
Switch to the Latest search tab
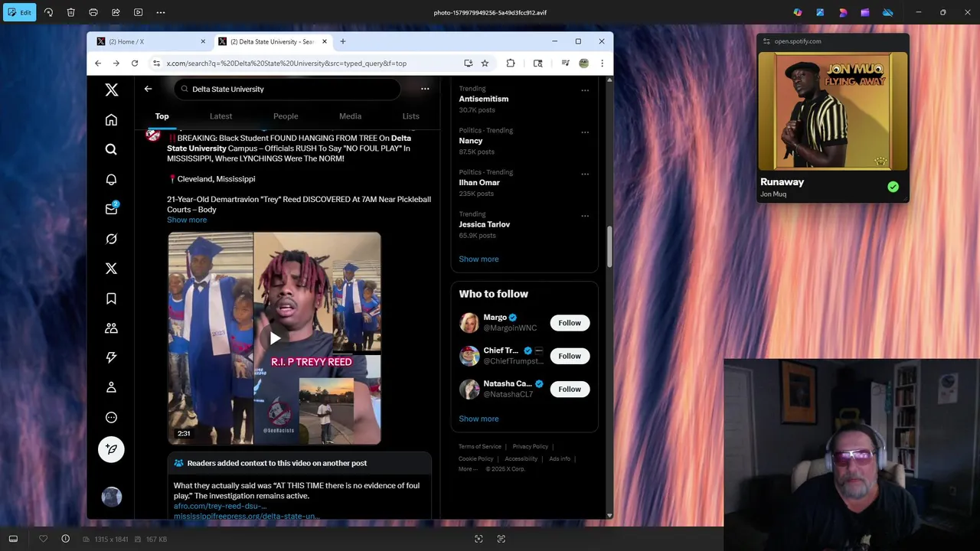point(220,116)
